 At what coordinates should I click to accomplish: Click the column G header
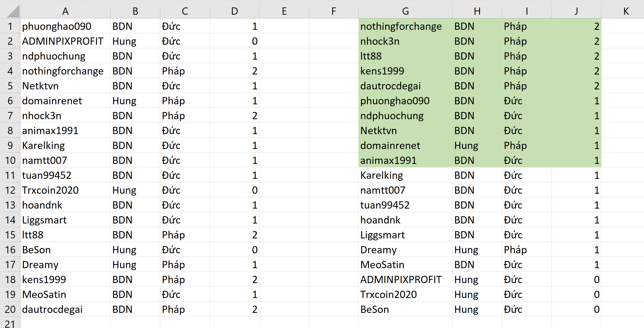pyautogui.click(x=405, y=11)
